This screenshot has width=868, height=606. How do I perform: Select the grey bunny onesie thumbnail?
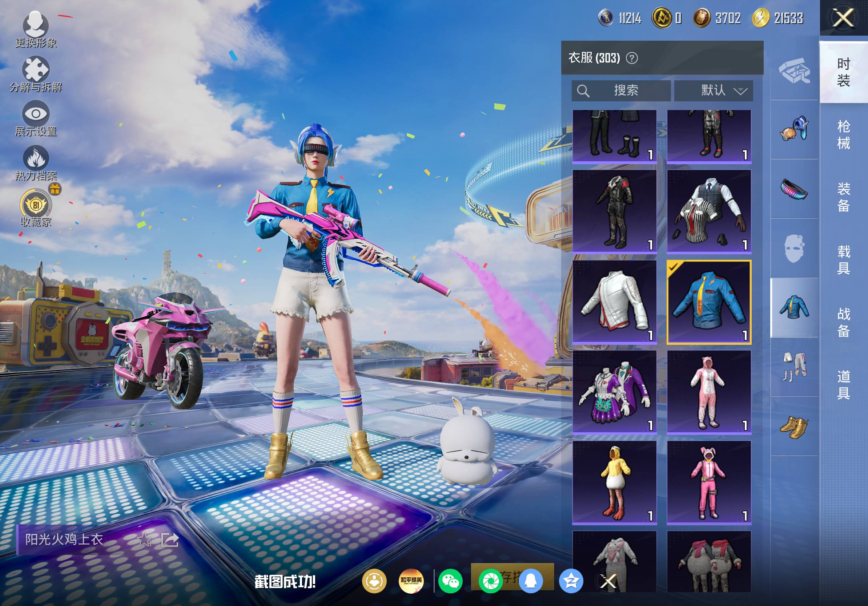(x=614, y=561)
